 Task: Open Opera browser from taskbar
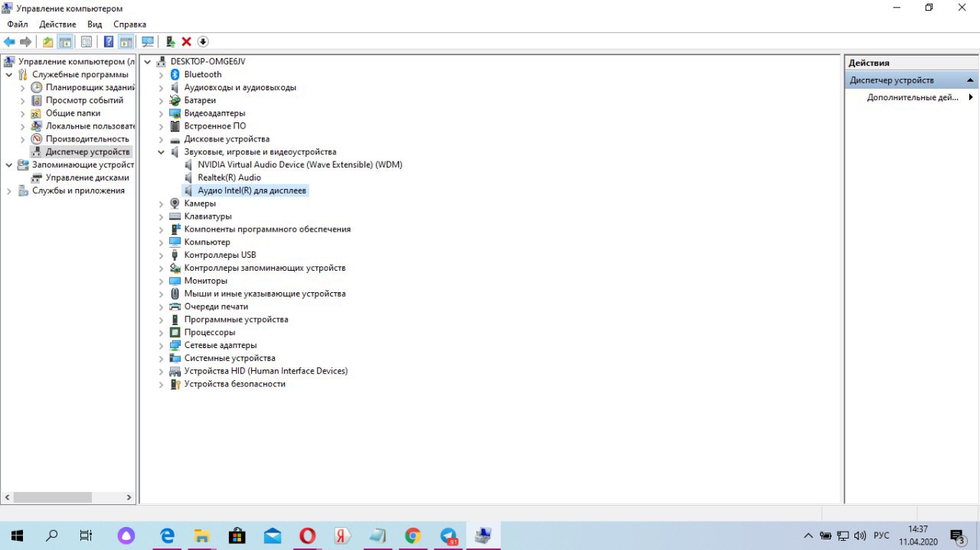coord(307,535)
